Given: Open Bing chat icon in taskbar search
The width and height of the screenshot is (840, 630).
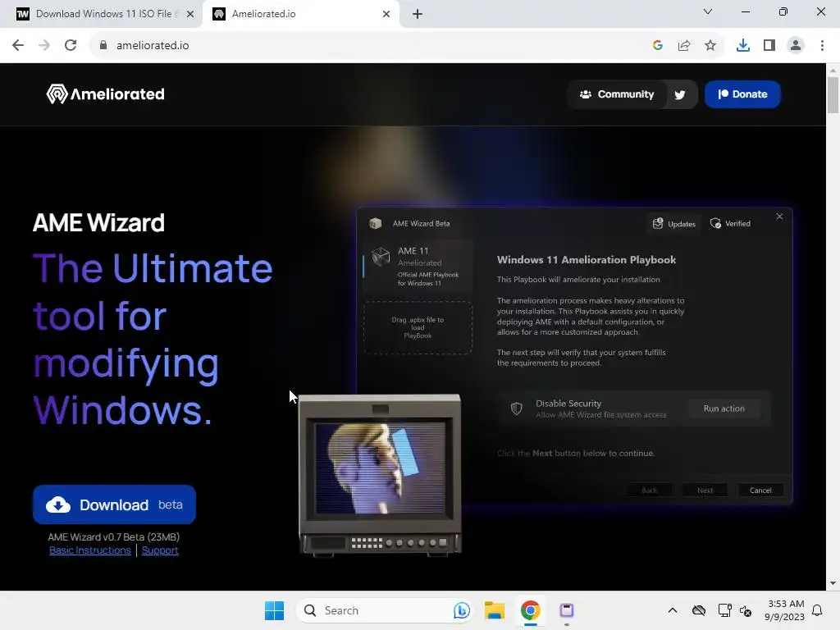Looking at the screenshot, I should (x=461, y=610).
